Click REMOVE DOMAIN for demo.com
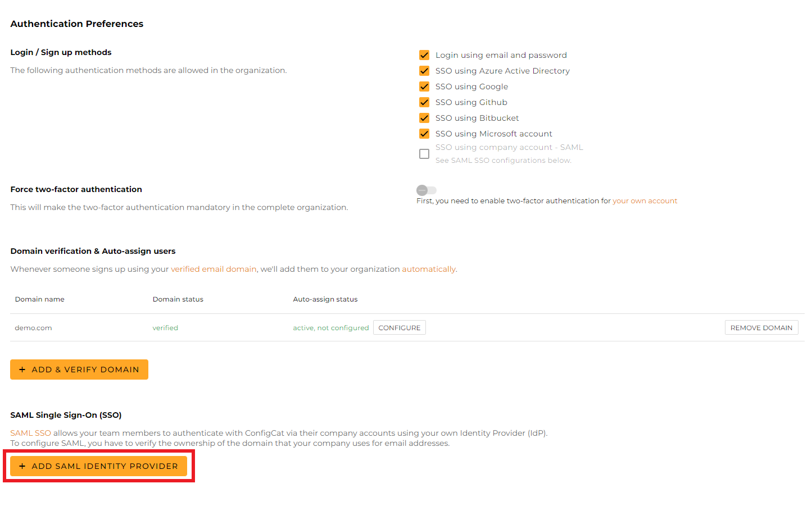812x520 pixels. [761, 327]
